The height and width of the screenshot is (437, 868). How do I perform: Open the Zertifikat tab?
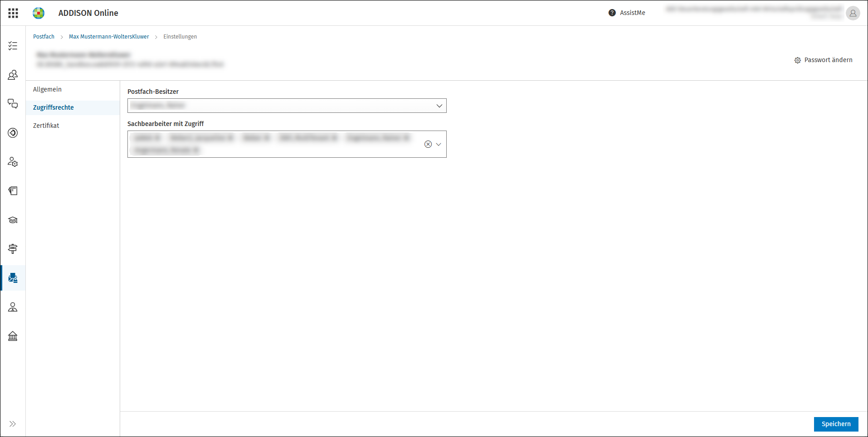46,126
